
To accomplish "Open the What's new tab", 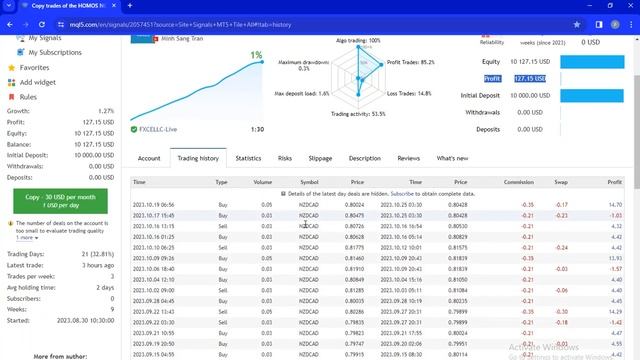I will (x=452, y=158).
